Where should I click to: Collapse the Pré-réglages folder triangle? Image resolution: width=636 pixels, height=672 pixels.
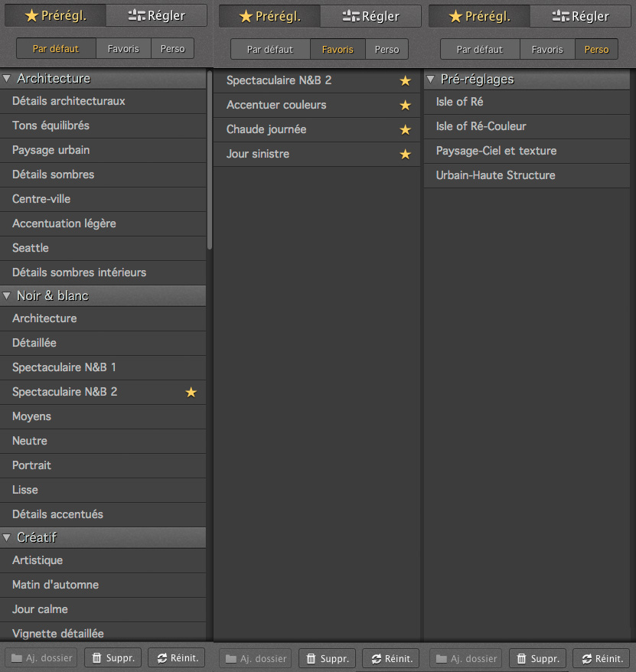(x=431, y=79)
